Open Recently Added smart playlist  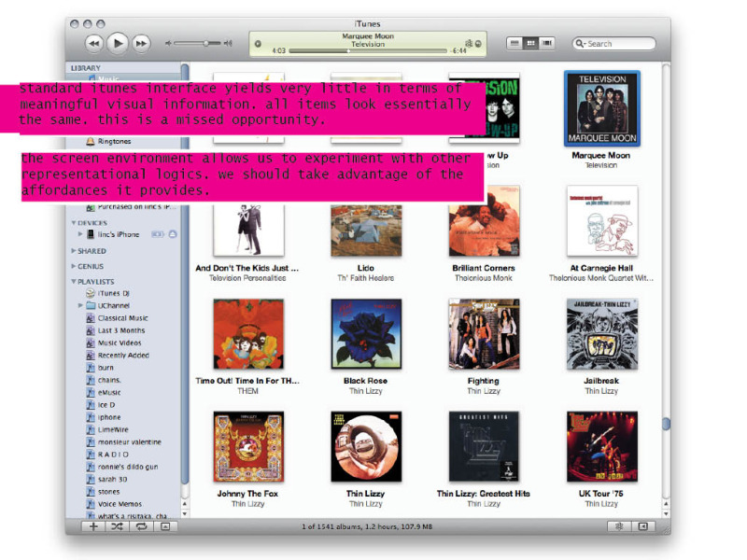pyautogui.click(x=118, y=356)
